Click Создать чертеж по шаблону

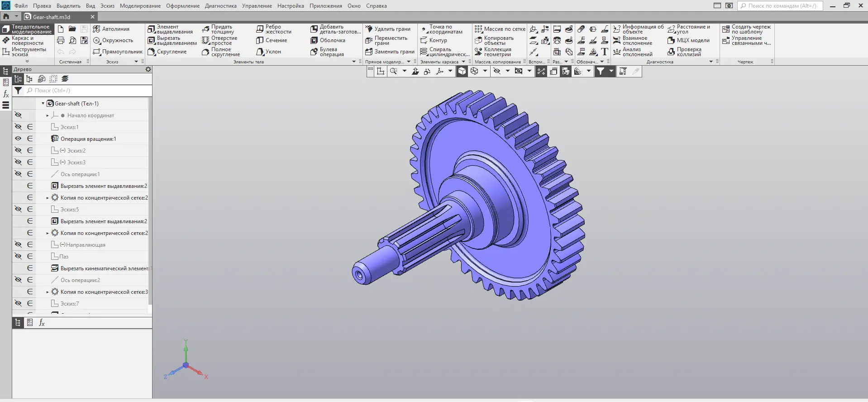coord(747,29)
